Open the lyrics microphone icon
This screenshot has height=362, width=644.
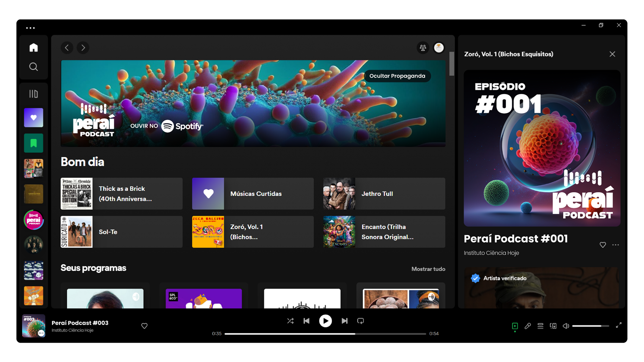[x=528, y=326]
